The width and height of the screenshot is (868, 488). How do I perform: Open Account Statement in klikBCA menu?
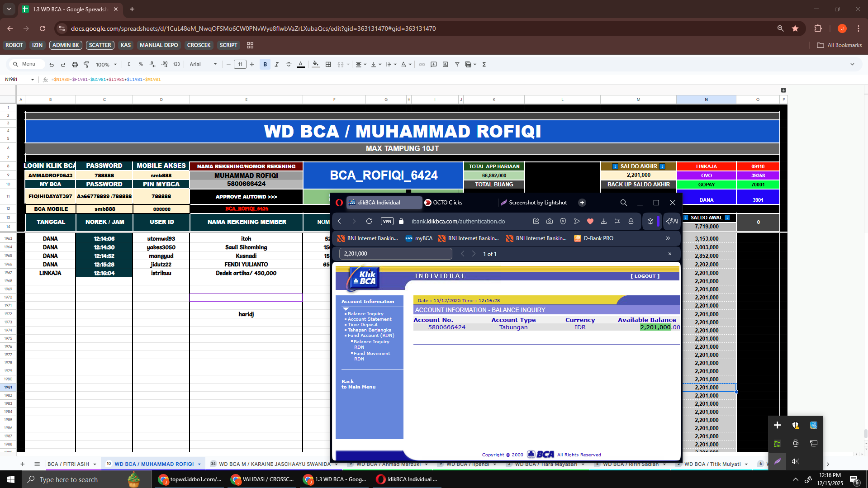point(370,319)
